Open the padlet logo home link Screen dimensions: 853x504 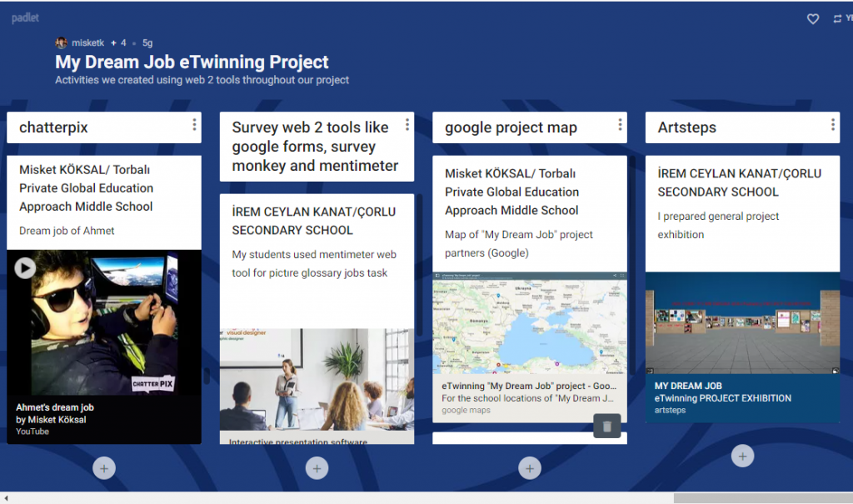(x=25, y=18)
